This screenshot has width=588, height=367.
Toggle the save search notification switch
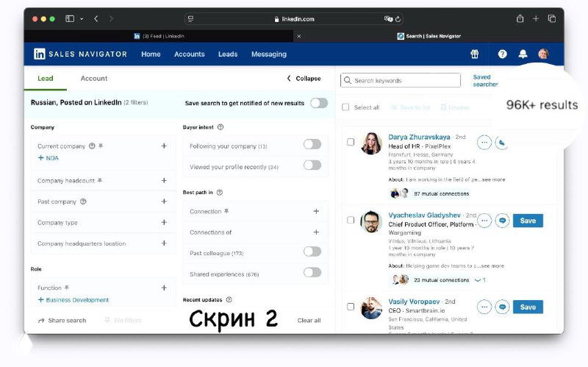tap(319, 103)
